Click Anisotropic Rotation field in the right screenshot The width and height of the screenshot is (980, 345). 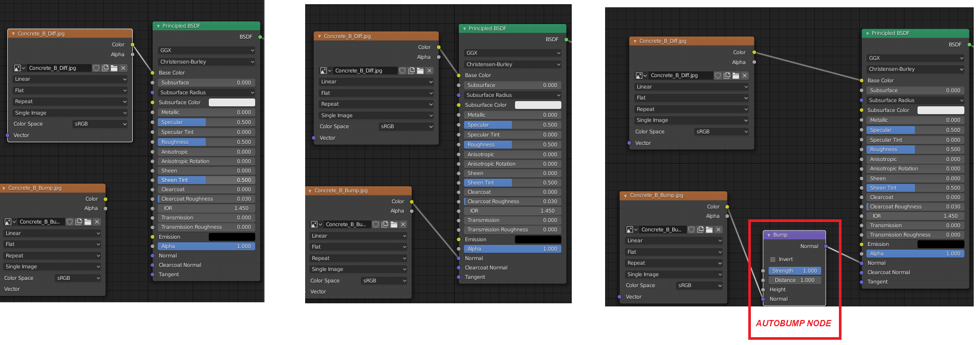[x=915, y=169]
